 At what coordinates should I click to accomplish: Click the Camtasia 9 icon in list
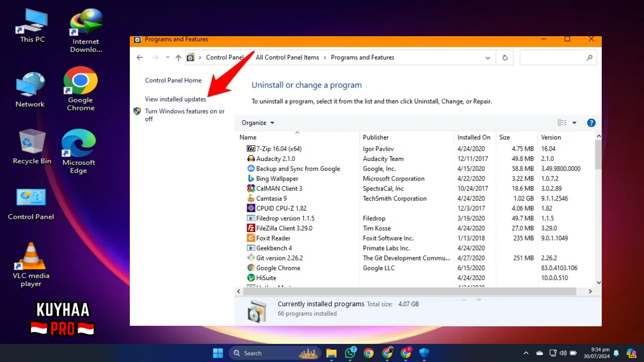pos(251,199)
